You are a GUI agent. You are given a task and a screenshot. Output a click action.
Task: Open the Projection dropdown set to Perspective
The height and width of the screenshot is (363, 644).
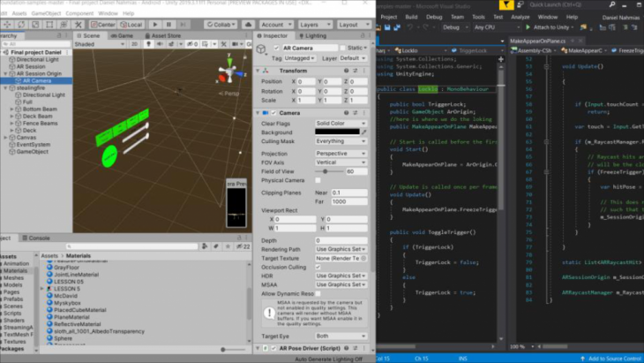coord(340,152)
